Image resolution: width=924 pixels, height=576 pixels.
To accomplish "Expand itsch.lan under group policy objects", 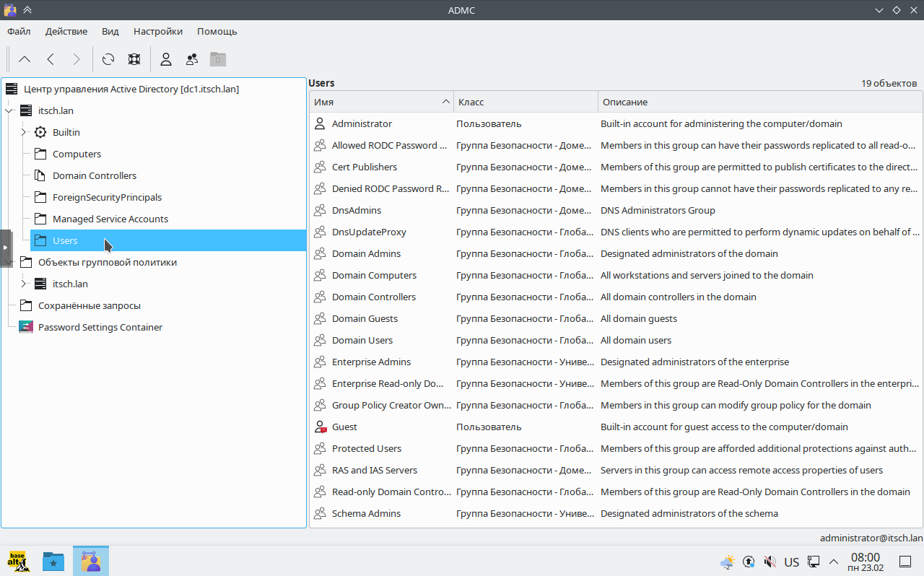I will click(x=24, y=284).
